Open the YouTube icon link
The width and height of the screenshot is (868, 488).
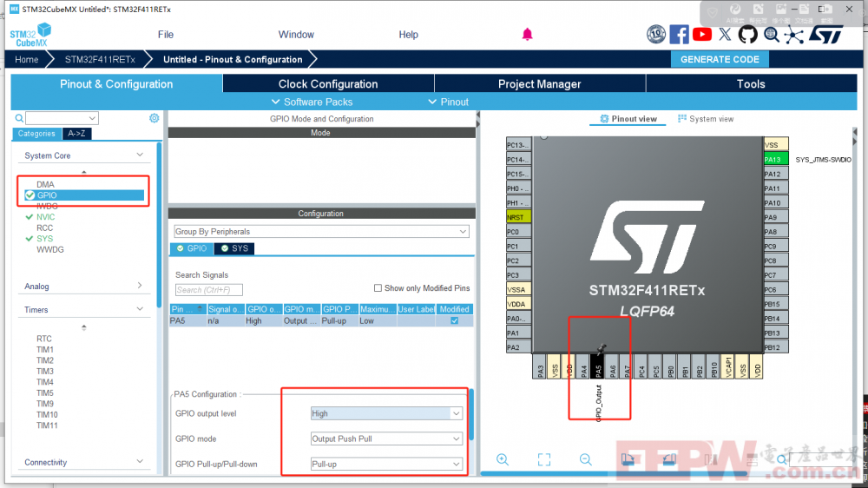point(702,35)
